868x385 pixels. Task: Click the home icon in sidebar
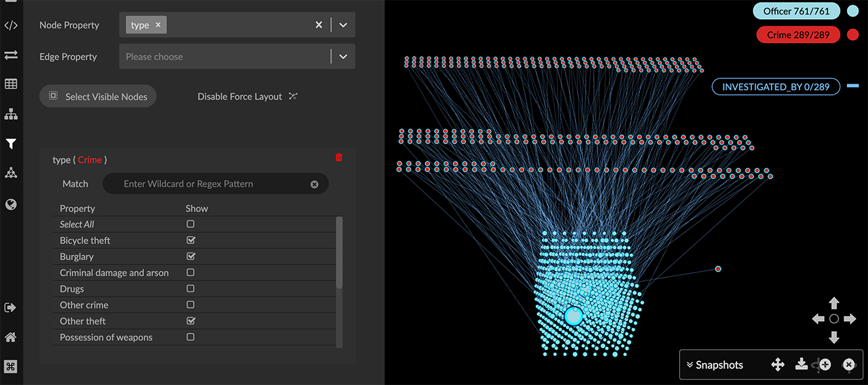[11, 337]
